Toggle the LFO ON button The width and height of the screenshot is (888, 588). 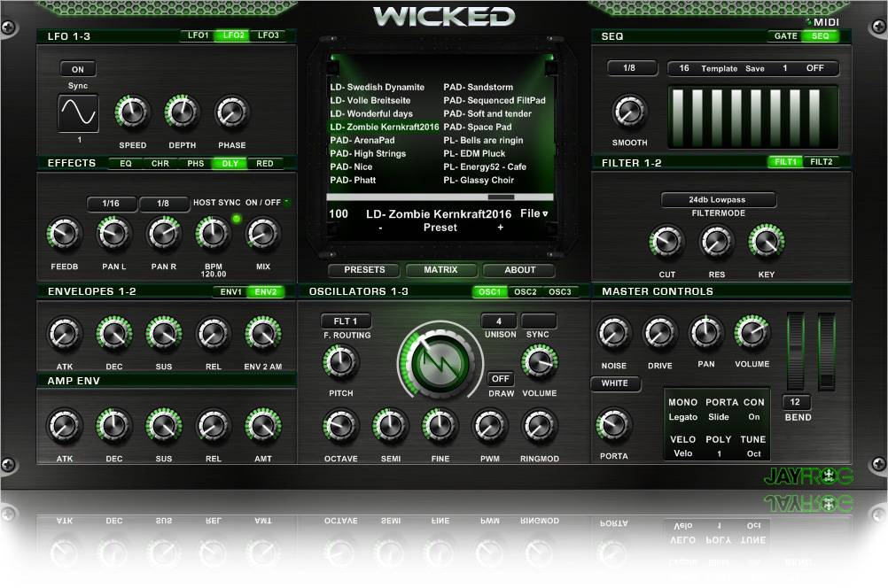click(x=78, y=69)
